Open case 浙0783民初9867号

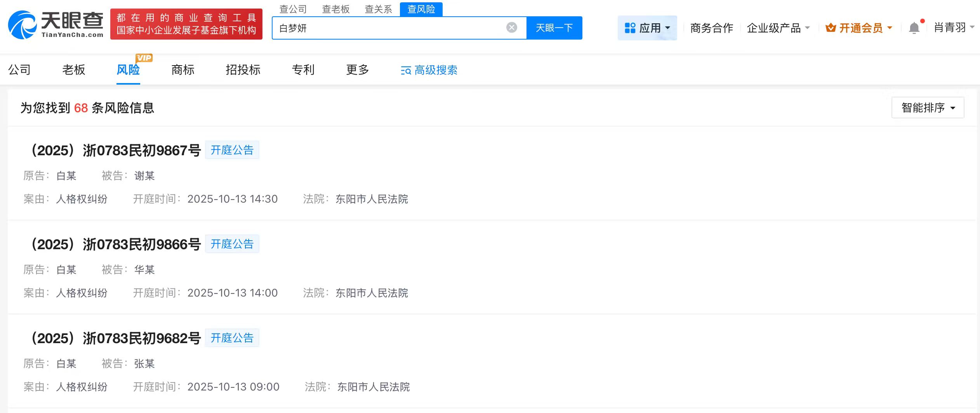tap(116, 151)
